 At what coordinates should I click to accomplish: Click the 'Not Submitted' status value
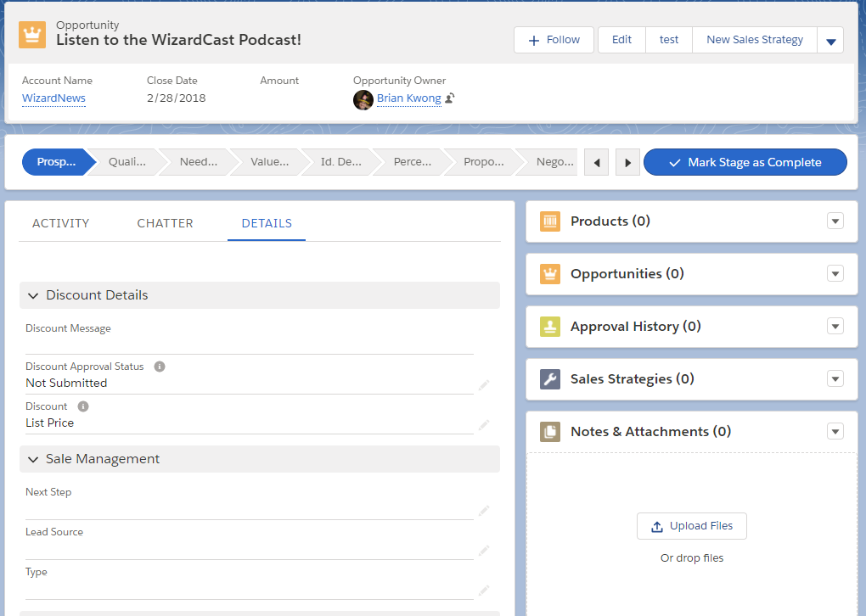[66, 383]
